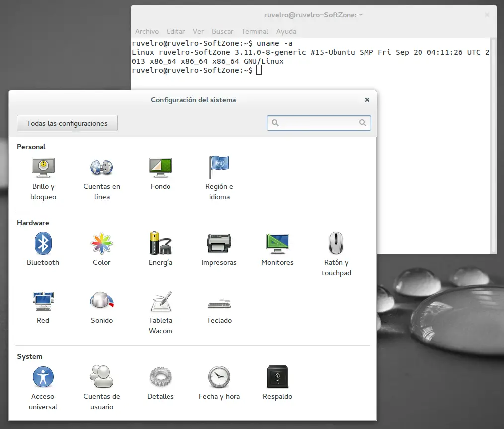Open the Terminal menu in Terminal window

coord(254,31)
